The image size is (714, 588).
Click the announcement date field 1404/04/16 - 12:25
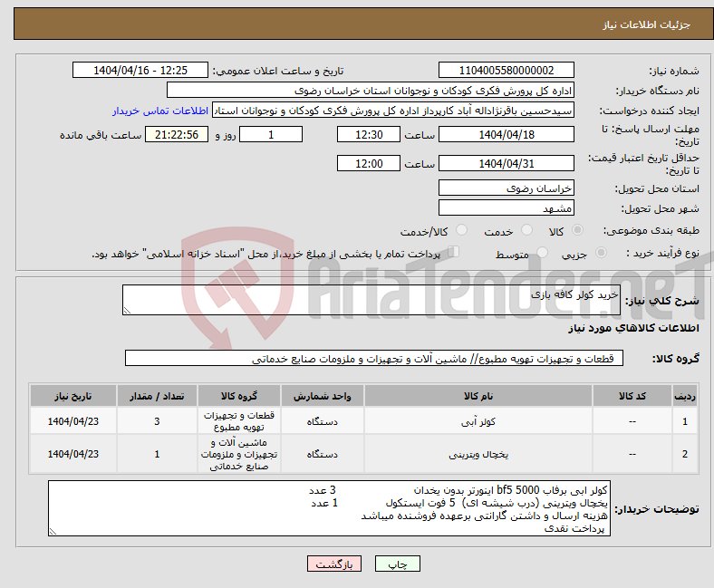coord(140,70)
